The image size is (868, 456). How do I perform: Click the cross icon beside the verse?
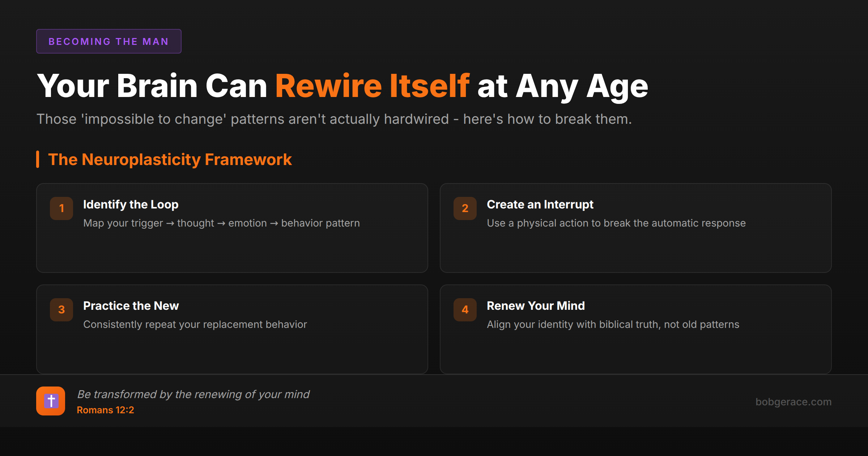(51, 401)
